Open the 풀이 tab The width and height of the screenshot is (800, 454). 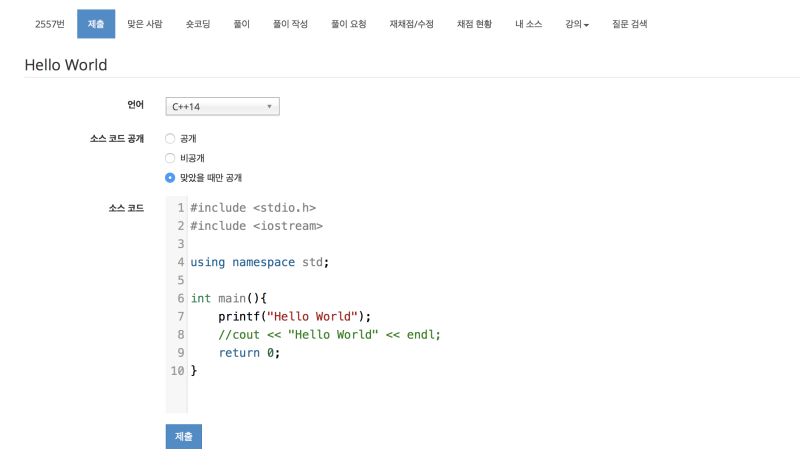click(x=241, y=24)
